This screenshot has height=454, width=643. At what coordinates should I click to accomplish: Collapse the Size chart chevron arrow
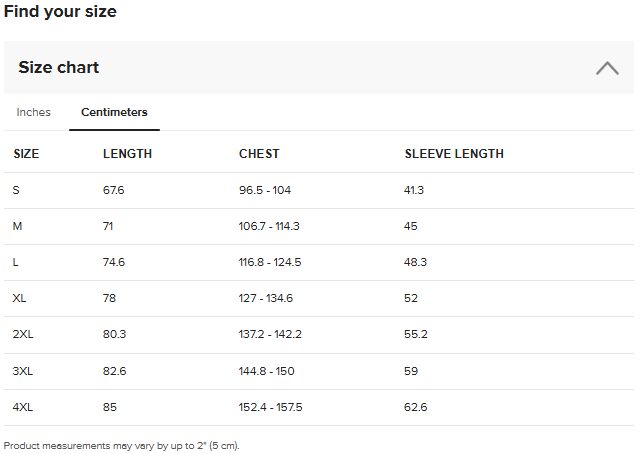(606, 68)
